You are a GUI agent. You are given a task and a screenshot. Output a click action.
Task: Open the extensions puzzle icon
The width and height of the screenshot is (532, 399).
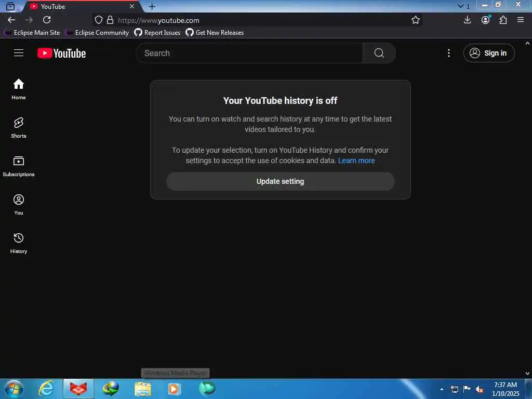[x=503, y=20]
